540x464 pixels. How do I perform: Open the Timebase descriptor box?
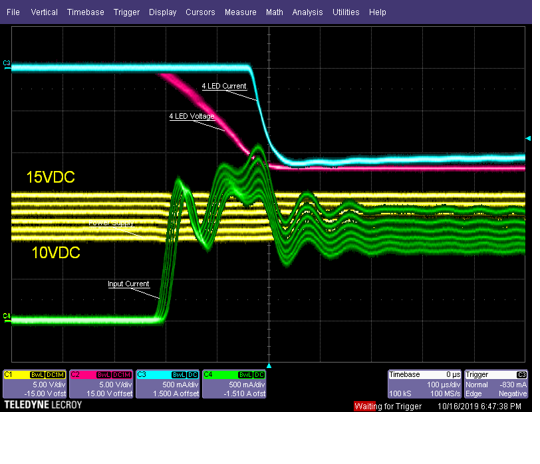[425, 384]
